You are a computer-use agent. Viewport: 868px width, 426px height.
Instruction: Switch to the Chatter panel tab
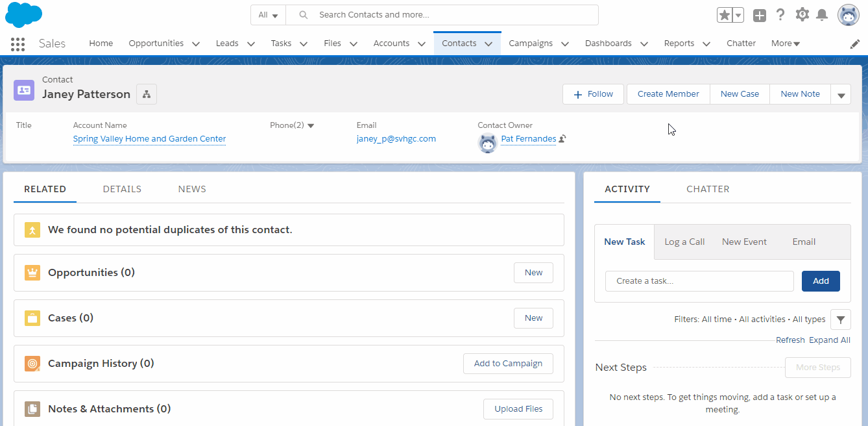[x=708, y=189]
